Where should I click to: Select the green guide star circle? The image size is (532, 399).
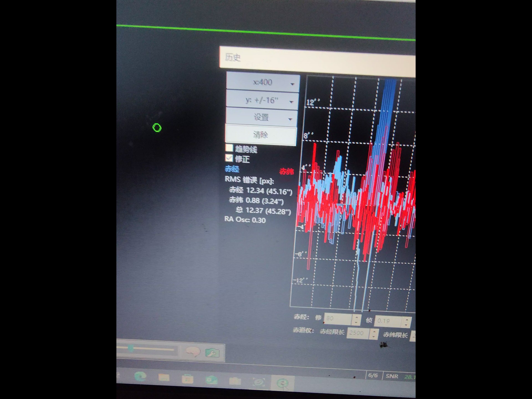coord(157,128)
